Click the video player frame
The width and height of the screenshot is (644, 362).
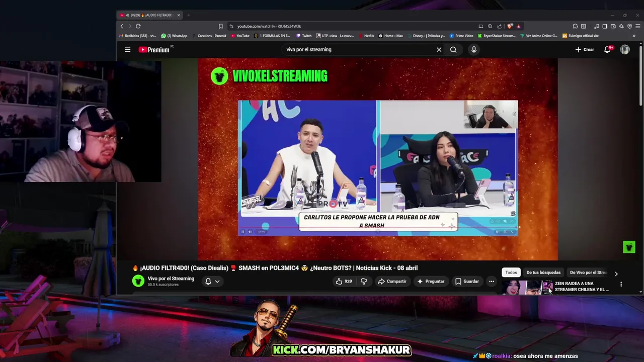pos(377,159)
